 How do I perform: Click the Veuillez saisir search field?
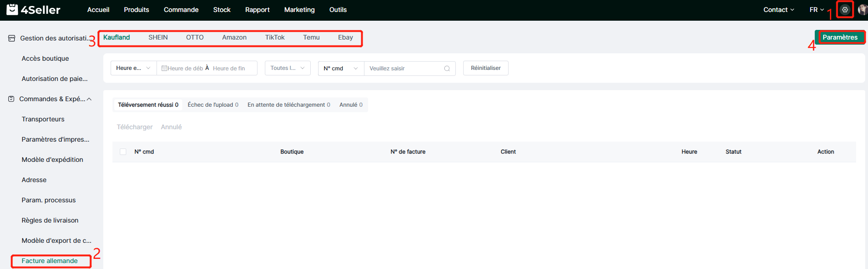click(x=404, y=69)
